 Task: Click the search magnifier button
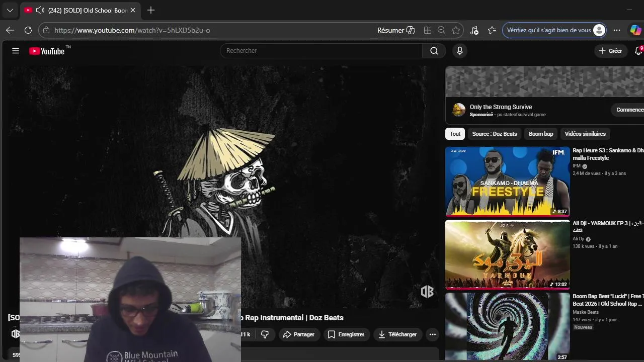[x=434, y=51]
